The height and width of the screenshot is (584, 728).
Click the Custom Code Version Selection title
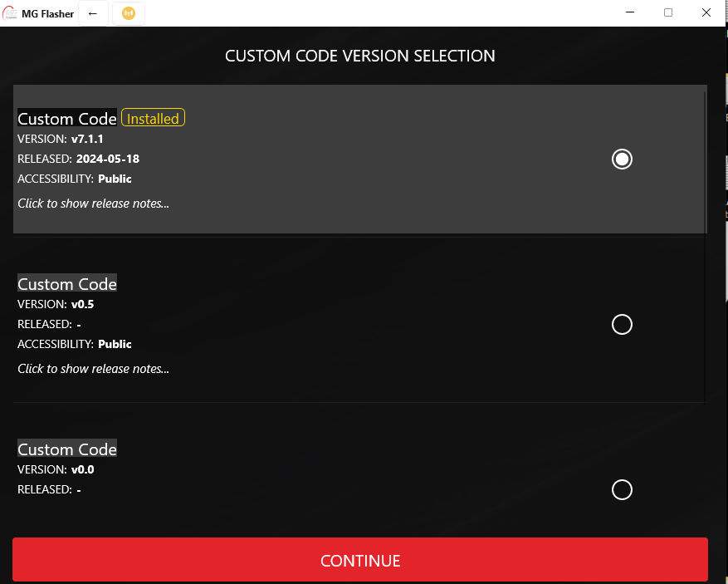(x=359, y=56)
